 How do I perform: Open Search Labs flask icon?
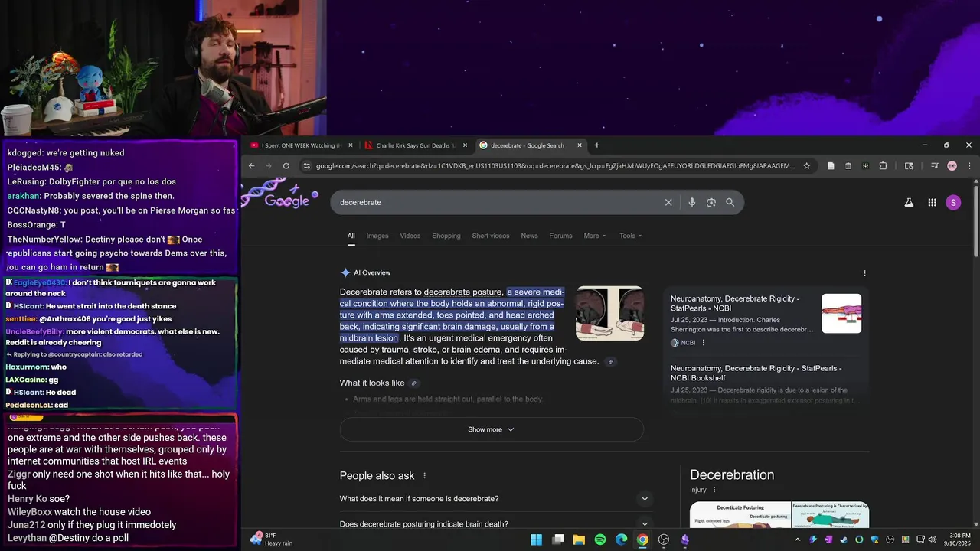(x=909, y=202)
